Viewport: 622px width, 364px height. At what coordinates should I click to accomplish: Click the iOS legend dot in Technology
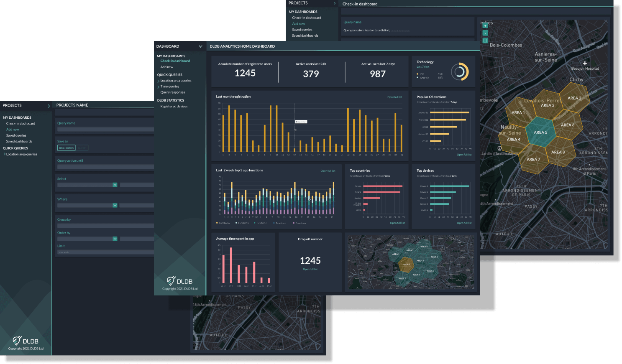click(417, 74)
